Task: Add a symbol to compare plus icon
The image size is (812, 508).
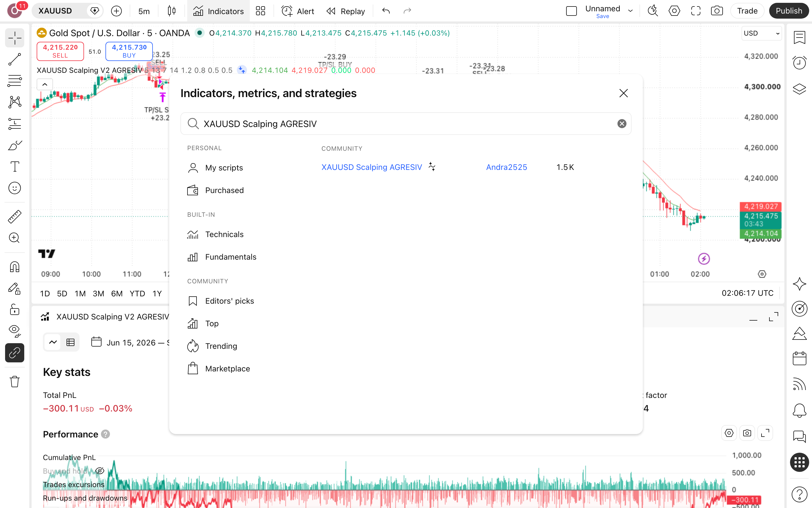Action: (x=116, y=11)
